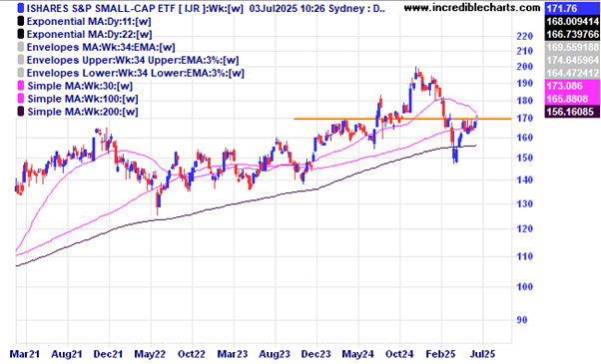Click the 130 price axis label

click(525, 203)
